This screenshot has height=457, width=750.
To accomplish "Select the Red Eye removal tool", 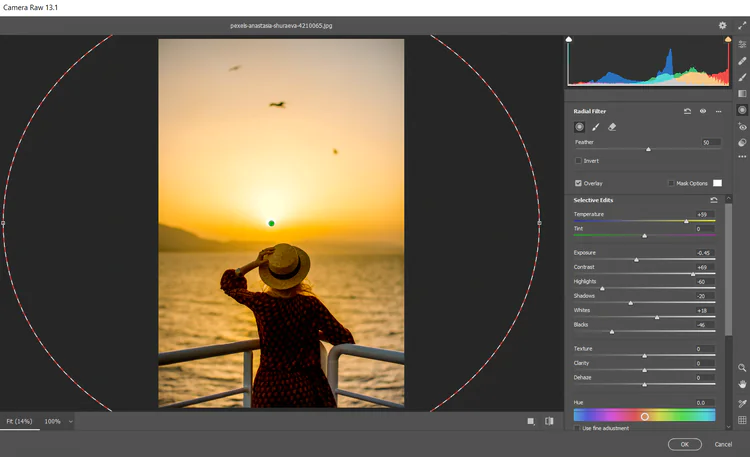I will coord(742,127).
